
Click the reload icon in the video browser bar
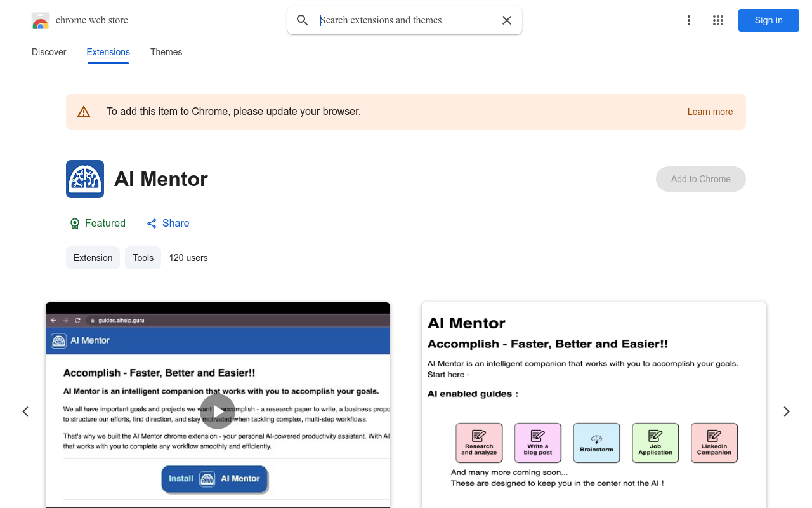pyautogui.click(x=78, y=321)
